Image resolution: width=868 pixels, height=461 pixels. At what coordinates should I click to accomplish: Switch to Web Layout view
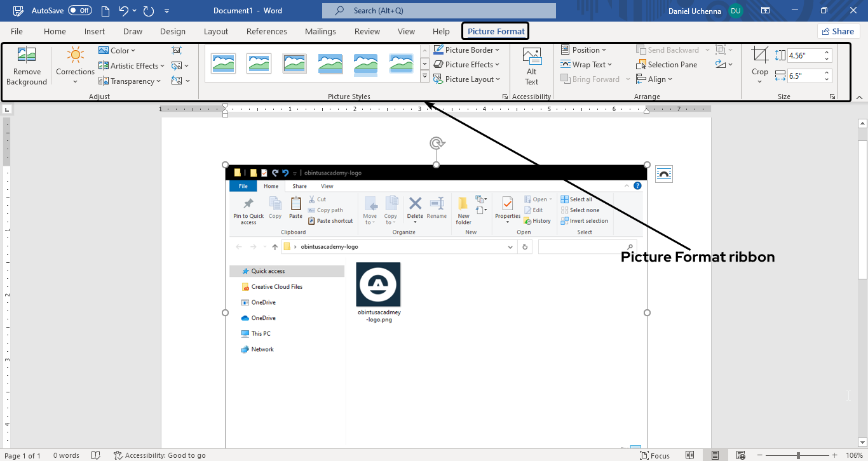[x=740, y=455]
